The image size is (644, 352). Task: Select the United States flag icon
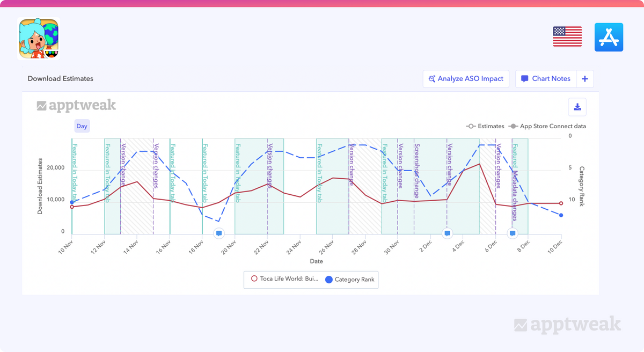[567, 36]
